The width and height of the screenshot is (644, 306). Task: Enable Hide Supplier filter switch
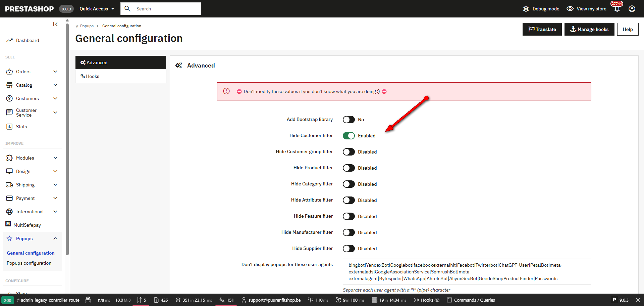(349, 249)
